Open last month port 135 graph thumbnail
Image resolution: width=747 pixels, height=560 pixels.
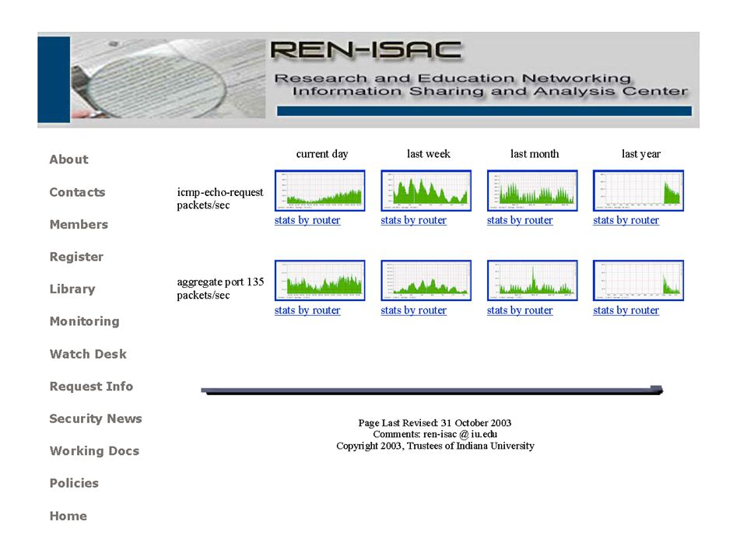point(532,281)
